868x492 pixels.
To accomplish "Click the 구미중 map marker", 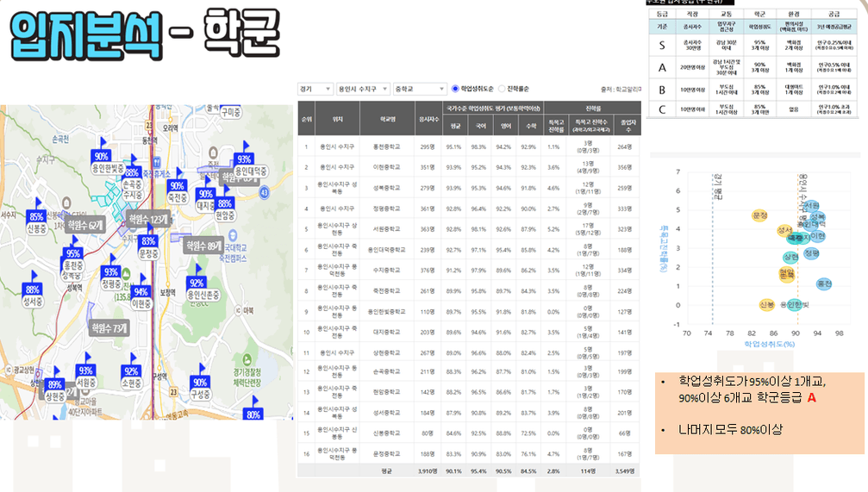I will [231, 112].
